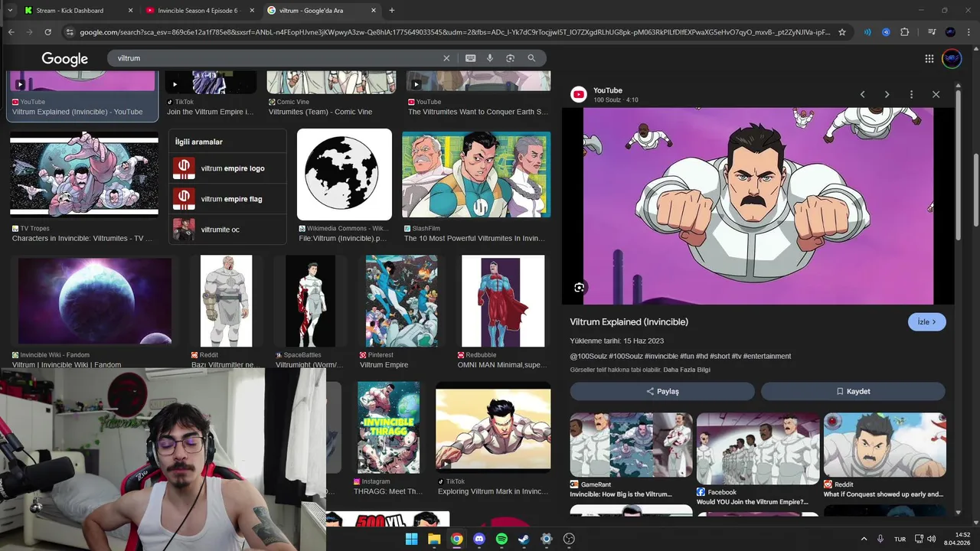The width and height of the screenshot is (980, 551).
Task: Clear the Google search box text
Action: [x=446, y=58]
